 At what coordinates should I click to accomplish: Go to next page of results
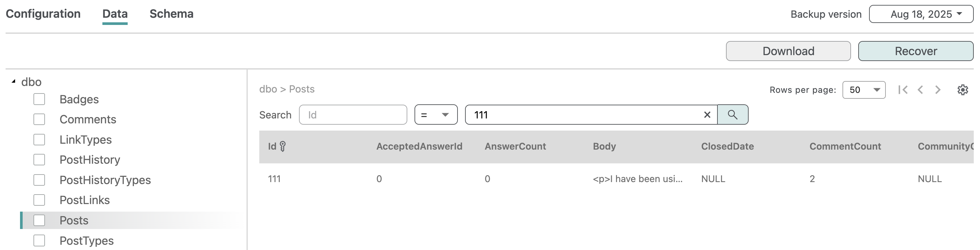tap(938, 90)
